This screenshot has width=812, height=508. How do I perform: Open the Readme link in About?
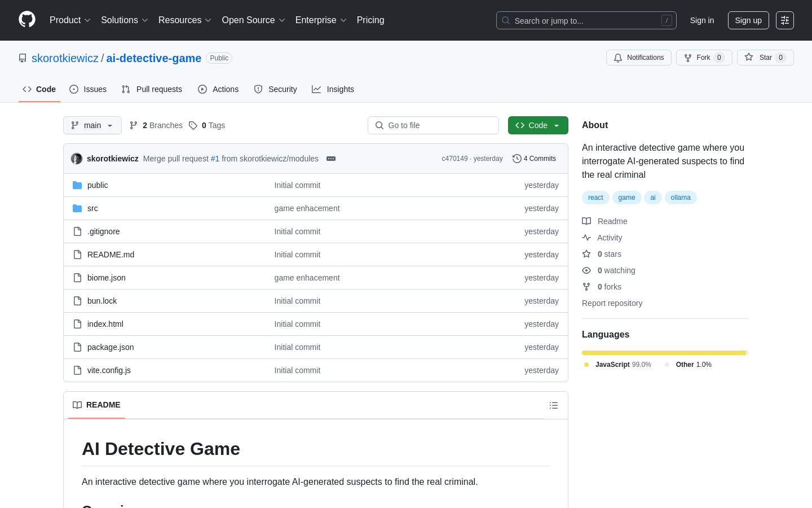(x=604, y=221)
